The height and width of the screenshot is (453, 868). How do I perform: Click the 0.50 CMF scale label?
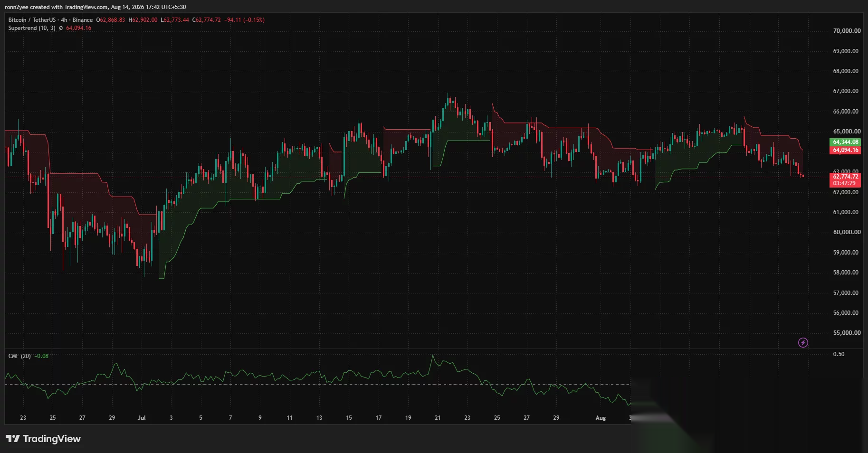click(839, 354)
